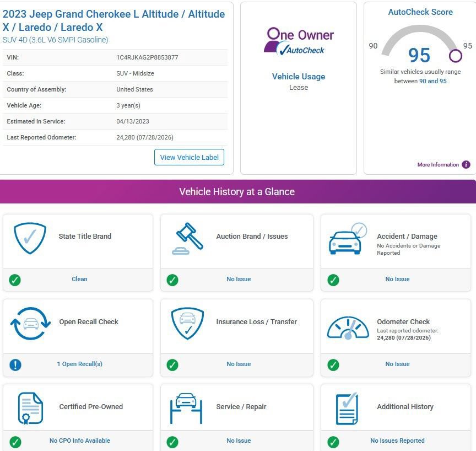The image size is (476, 451).
Task: Click the Odometer Check gauge icon
Action: tap(348, 327)
